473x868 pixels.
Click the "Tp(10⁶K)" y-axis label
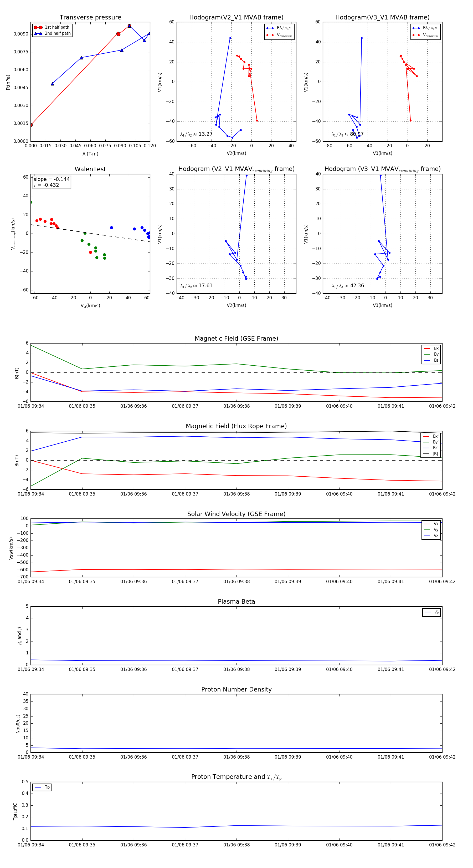[x=16, y=811]
